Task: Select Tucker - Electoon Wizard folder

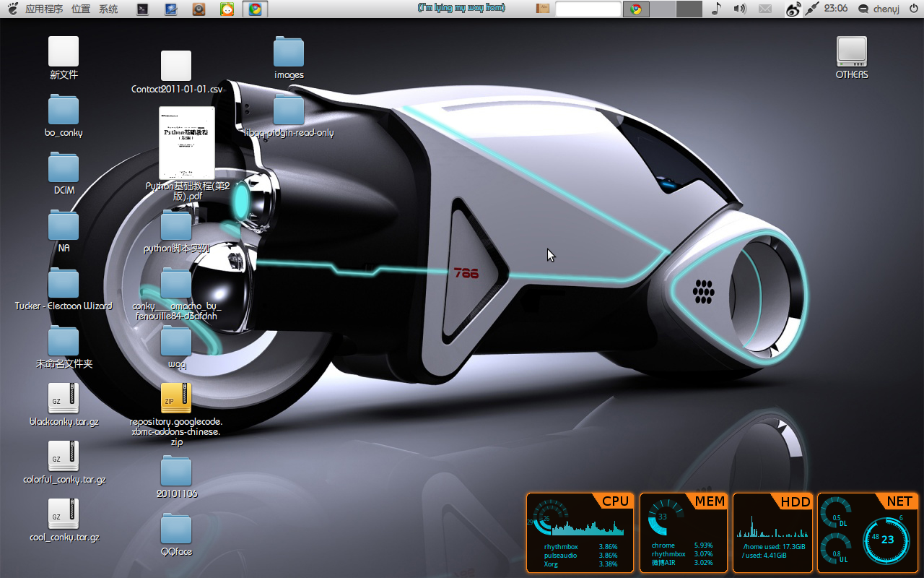Action: (64, 289)
